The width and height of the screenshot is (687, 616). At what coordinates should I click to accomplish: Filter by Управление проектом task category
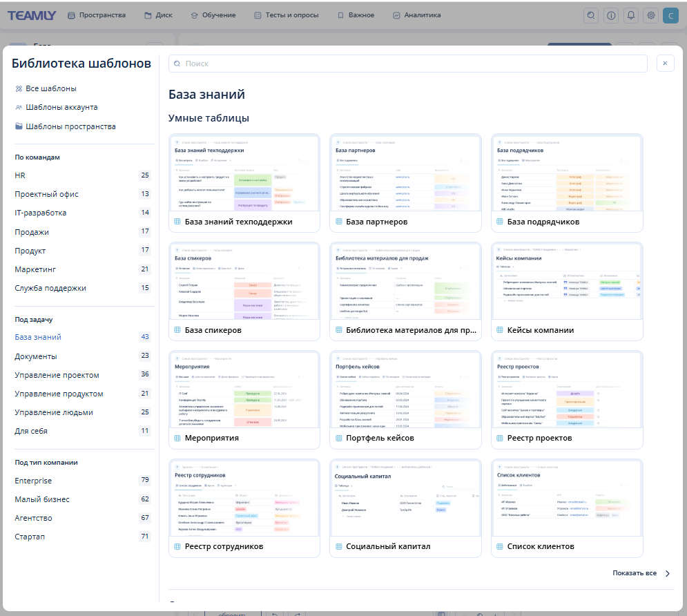(x=57, y=375)
